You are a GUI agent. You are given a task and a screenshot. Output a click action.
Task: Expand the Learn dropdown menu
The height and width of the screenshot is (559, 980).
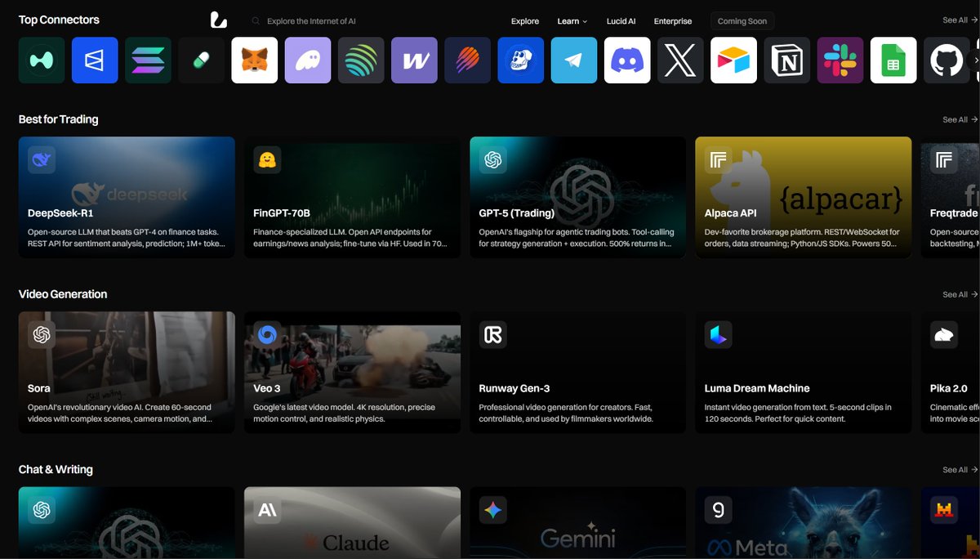pos(572,21)
